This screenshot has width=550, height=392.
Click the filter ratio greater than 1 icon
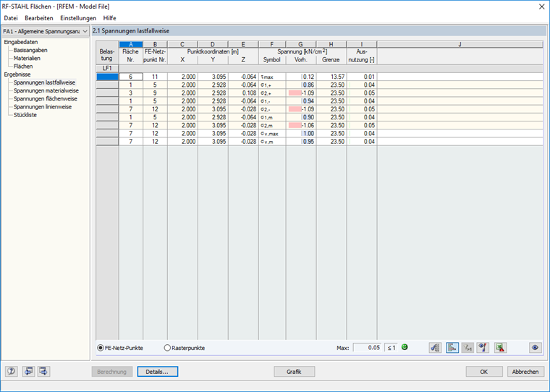coord(467,348)
